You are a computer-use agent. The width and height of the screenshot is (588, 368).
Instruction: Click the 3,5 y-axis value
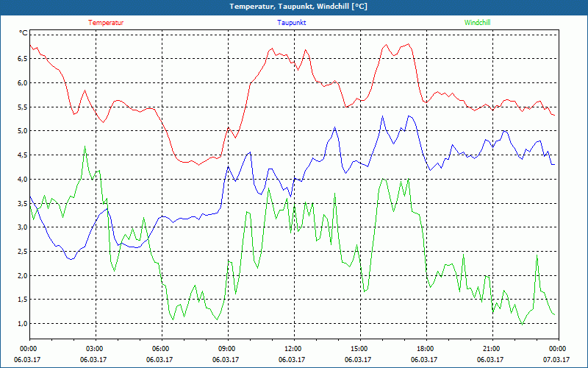tap(23, 204)
